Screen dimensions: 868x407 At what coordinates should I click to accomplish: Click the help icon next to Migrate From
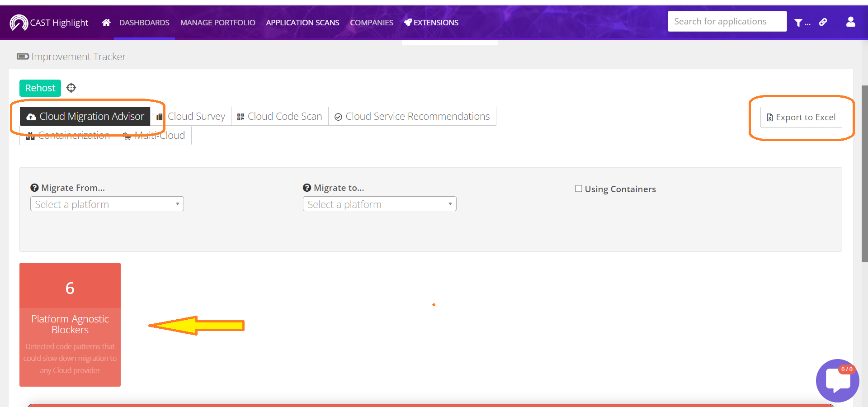[34, 188]
